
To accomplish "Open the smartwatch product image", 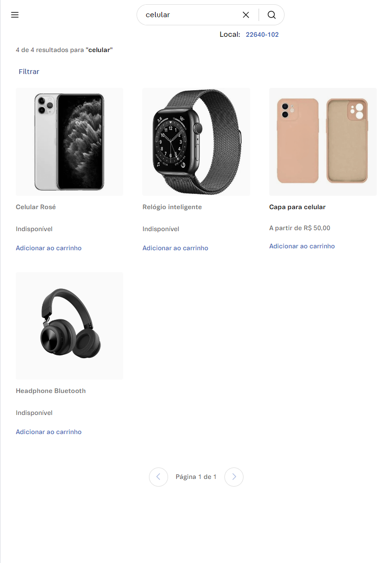I will coord(196,142).
